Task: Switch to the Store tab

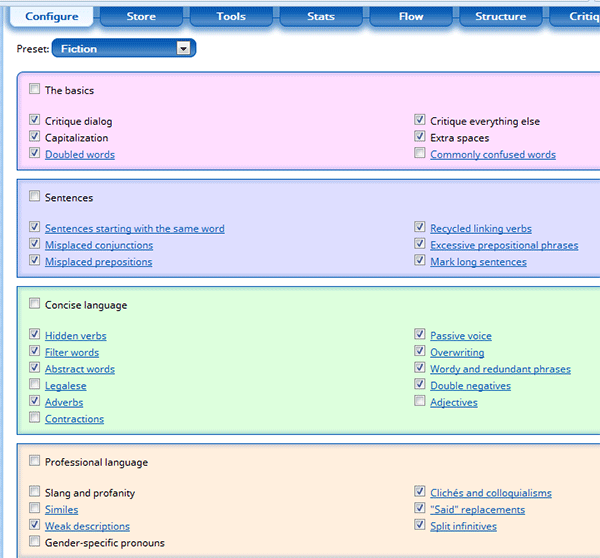Action: coord(141,16)
